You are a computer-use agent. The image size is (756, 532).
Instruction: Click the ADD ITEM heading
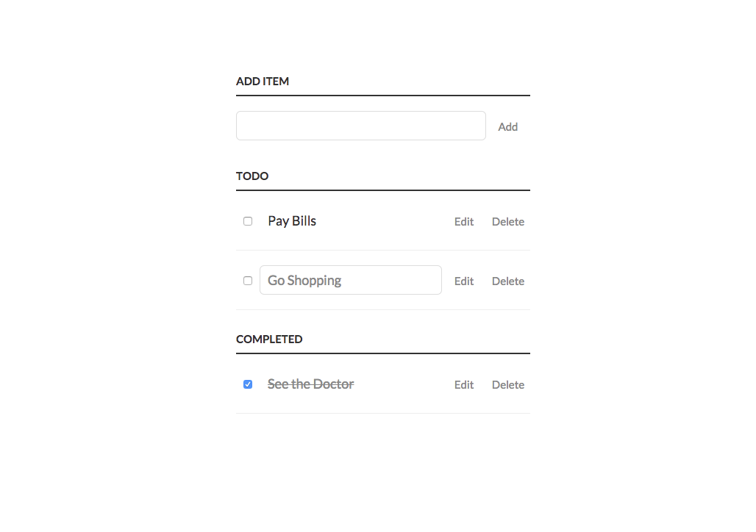[x=263, y=82]
